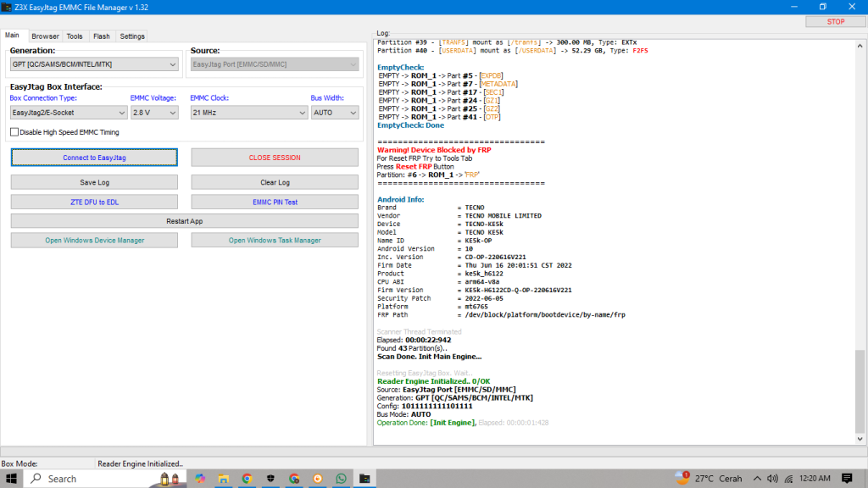868x488 pixels.
Task: Click the taskbar clock showing 12:20 AM
Action: coord(815,479)
